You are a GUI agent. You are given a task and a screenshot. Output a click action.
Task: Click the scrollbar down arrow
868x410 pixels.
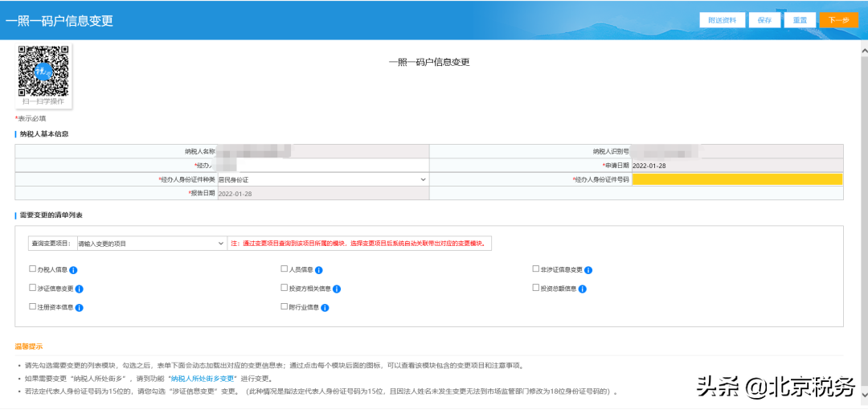863,393
